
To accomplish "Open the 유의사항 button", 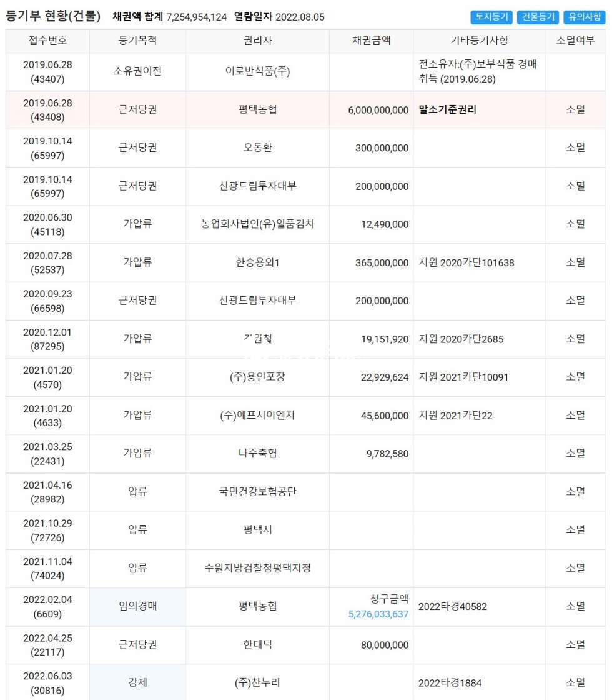I will pyautogui.click(x=585, y=17).
